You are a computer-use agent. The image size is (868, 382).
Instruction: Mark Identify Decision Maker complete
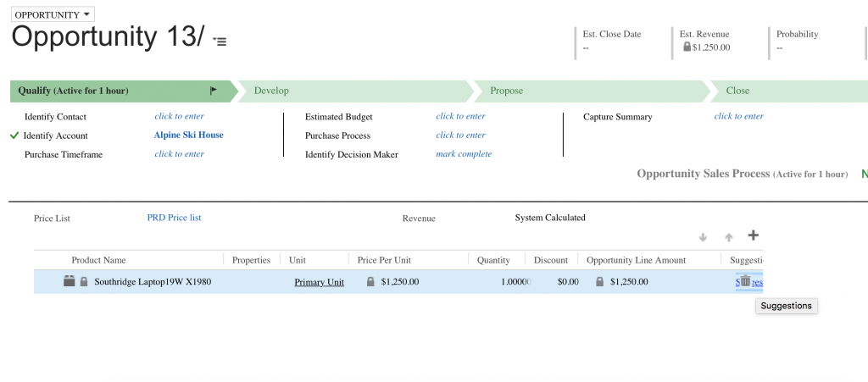coord(463,154)
